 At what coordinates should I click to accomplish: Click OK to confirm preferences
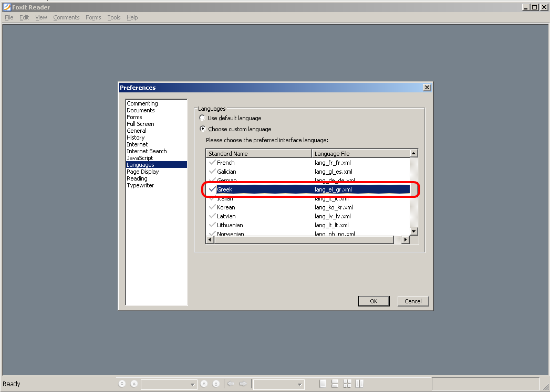(374, 301)
